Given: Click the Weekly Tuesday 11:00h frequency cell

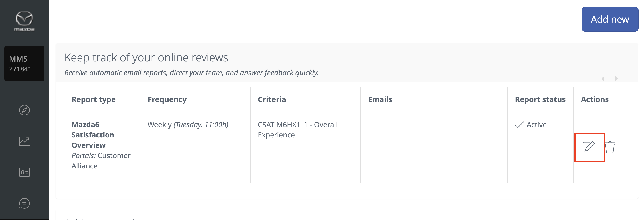Looking at the screenshot, I should 188,125.
